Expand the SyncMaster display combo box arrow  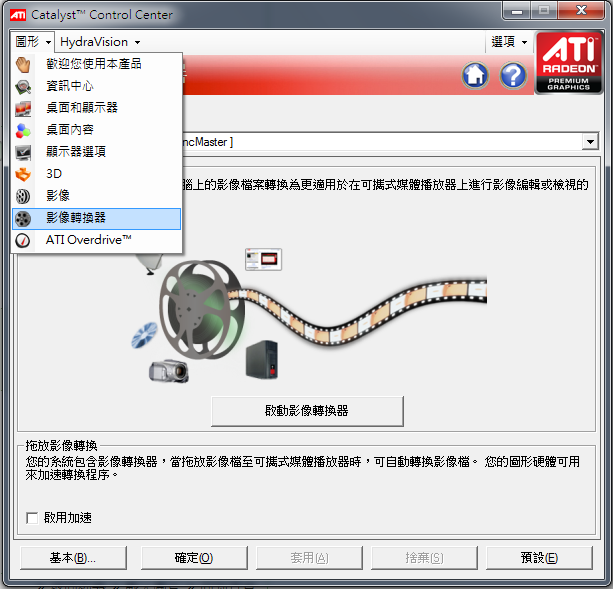point(590,141)
